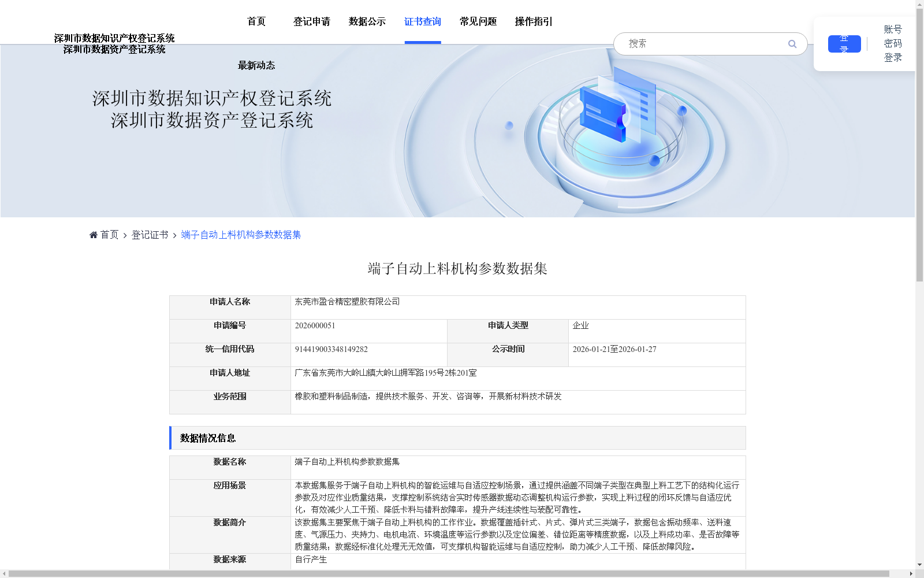The image size is (924, 578).
Task: Click the page title 端子自动上料机构参数数据集
Action: (x=457, y=269)
